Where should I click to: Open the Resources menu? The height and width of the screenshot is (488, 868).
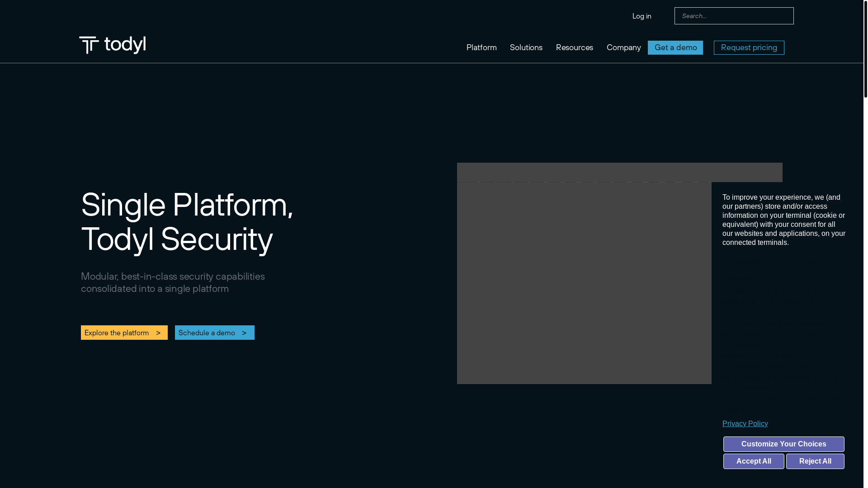click(x=575, y=47)
